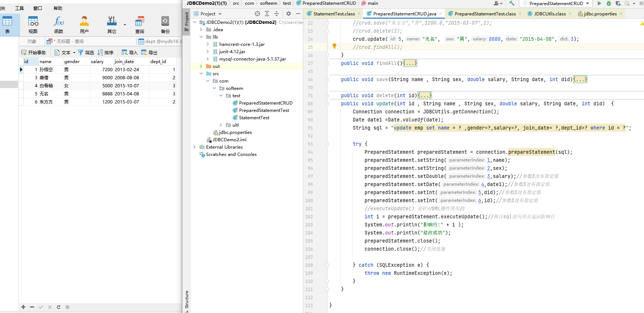Expand hamcrest-core-1.3.jar node
Viewport: 644px width, 313px height.
tap(208, 44)
